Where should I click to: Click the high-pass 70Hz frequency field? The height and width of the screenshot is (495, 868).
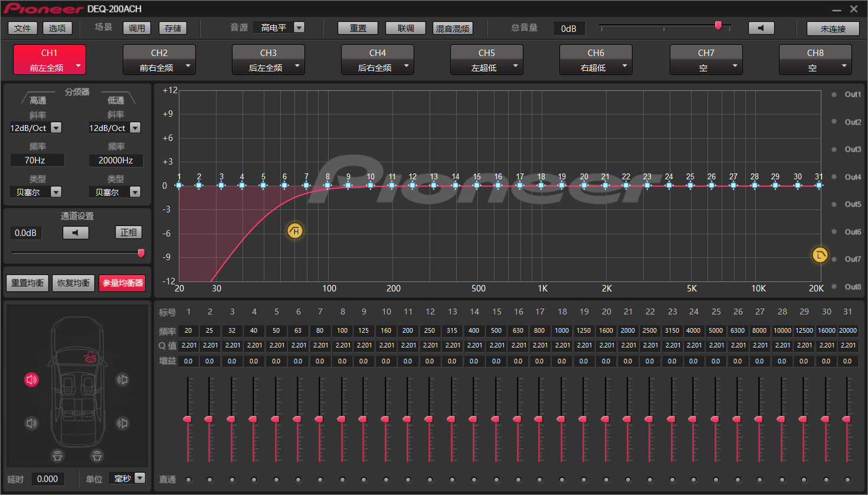[x=37, y=160]
